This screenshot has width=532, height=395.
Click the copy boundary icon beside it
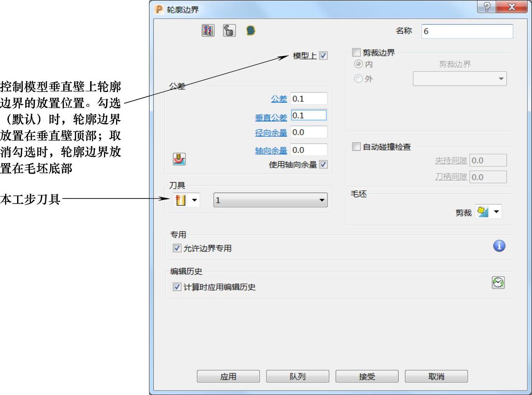[x=229, y=30]
